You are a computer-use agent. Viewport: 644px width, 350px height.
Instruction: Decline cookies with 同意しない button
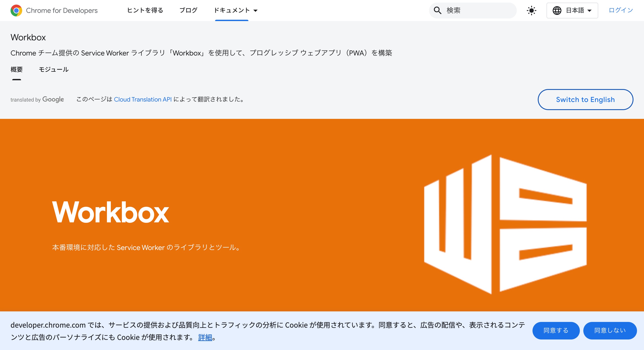tap(610, 330)
